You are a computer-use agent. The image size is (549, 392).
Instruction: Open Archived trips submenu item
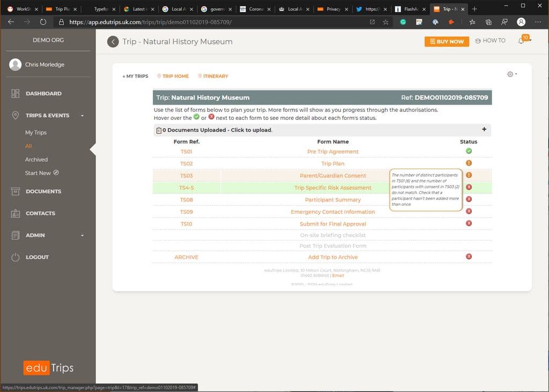pyautogui.click(x=36, y=160)
